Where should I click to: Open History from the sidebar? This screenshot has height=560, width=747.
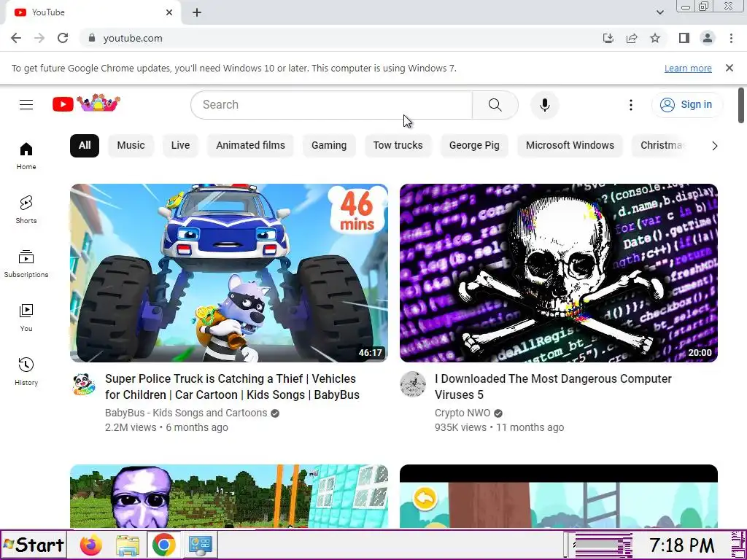click(x=26, y=371)
